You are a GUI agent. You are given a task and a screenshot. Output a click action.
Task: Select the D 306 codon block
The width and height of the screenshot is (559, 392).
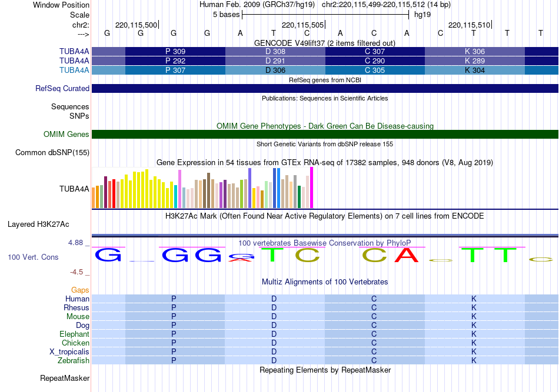pos(275,70)
